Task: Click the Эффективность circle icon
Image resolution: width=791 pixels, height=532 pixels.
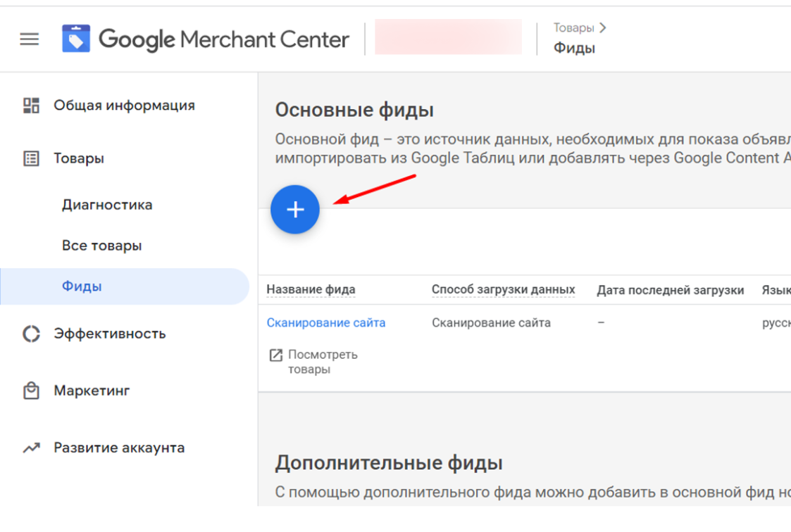Action: pyautogui.click(x=31, y=334)
